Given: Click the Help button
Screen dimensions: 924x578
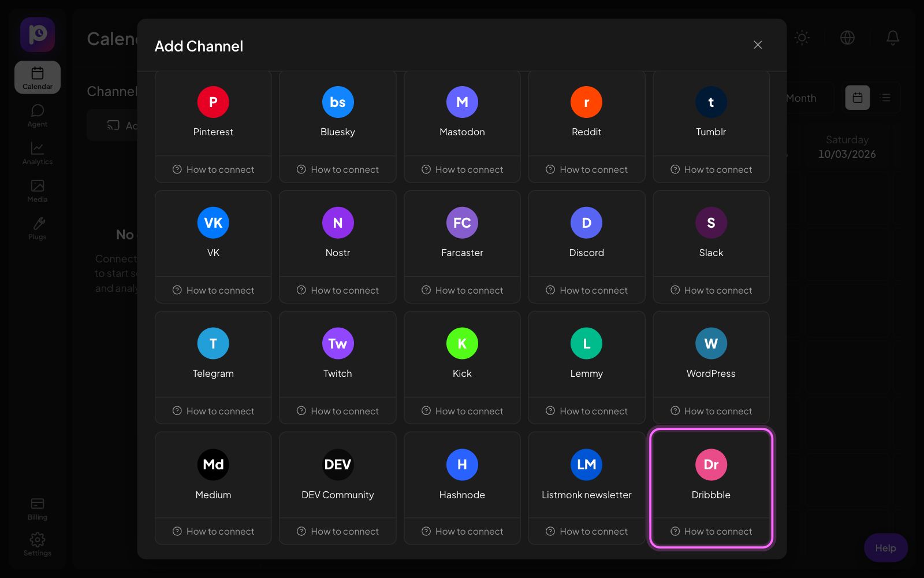Looking at the screenshot, I should (x=886, y=547).
